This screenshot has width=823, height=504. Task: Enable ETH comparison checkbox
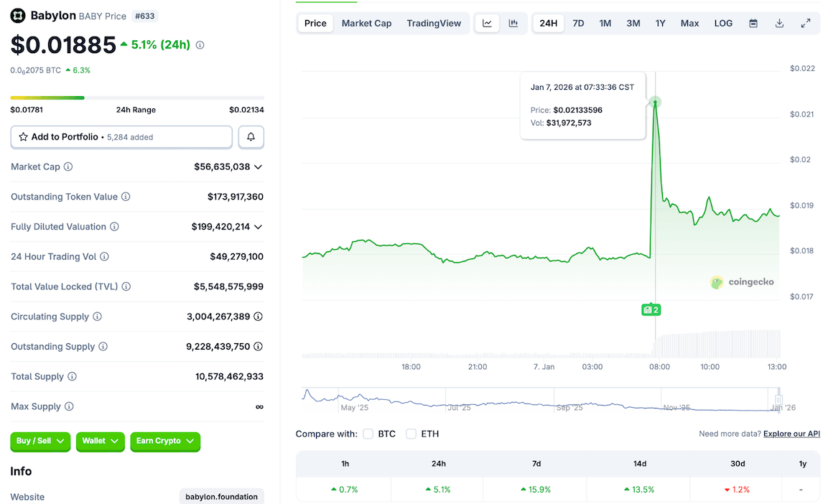click(411, 434)
